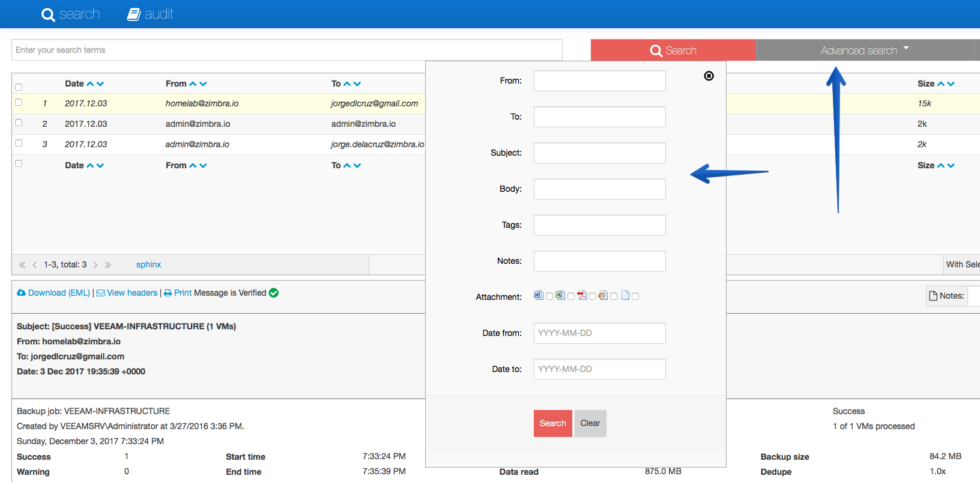This screenshot has height=482, width=980.
Task: Sort Size ascending in top header
Action: (941, 84)
